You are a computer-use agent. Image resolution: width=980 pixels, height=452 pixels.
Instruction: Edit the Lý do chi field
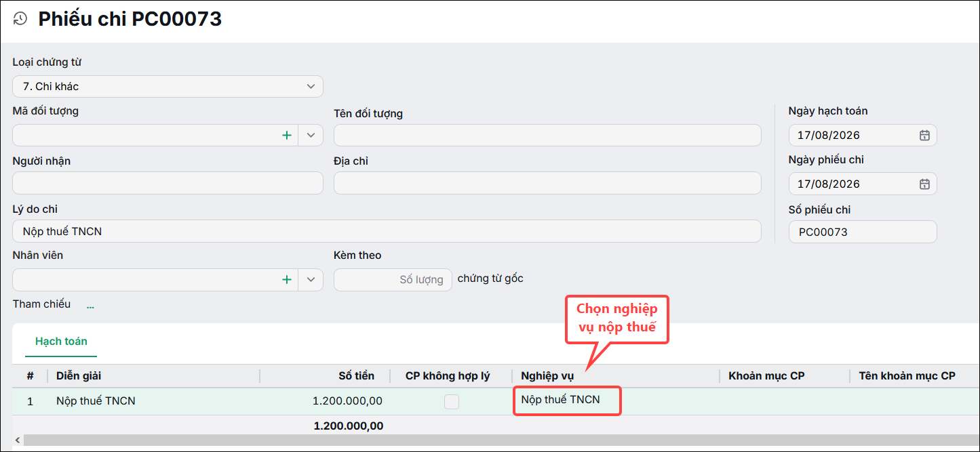coord(387,231)
